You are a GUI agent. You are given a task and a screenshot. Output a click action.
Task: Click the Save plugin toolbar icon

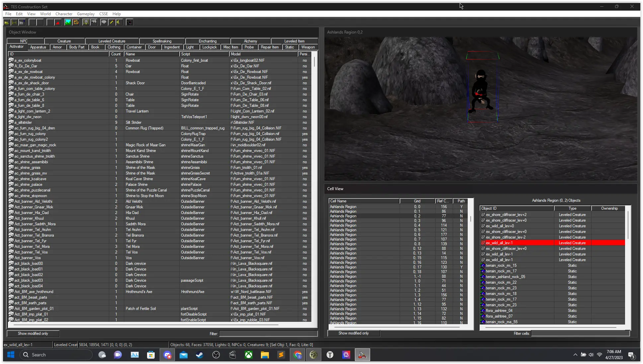pyautogui.click(x=14, y=22)
